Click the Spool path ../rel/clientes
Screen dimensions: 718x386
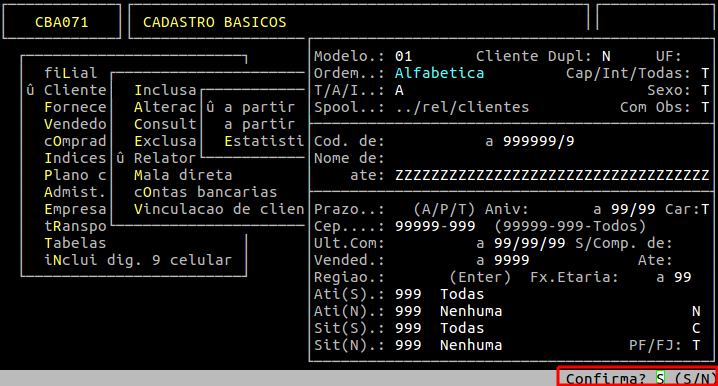click(462, 107)
